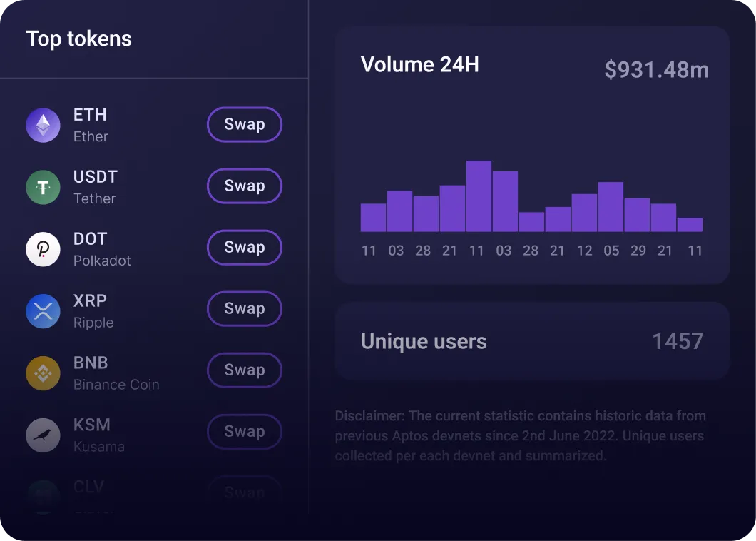The image size is (756, 541).
Task: Click the partially visible CLV token icon
Action: coord(43,495)
